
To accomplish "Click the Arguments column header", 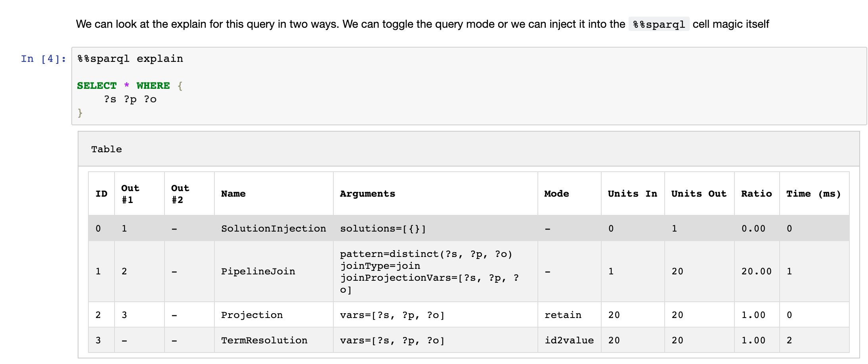I will 367,194.
